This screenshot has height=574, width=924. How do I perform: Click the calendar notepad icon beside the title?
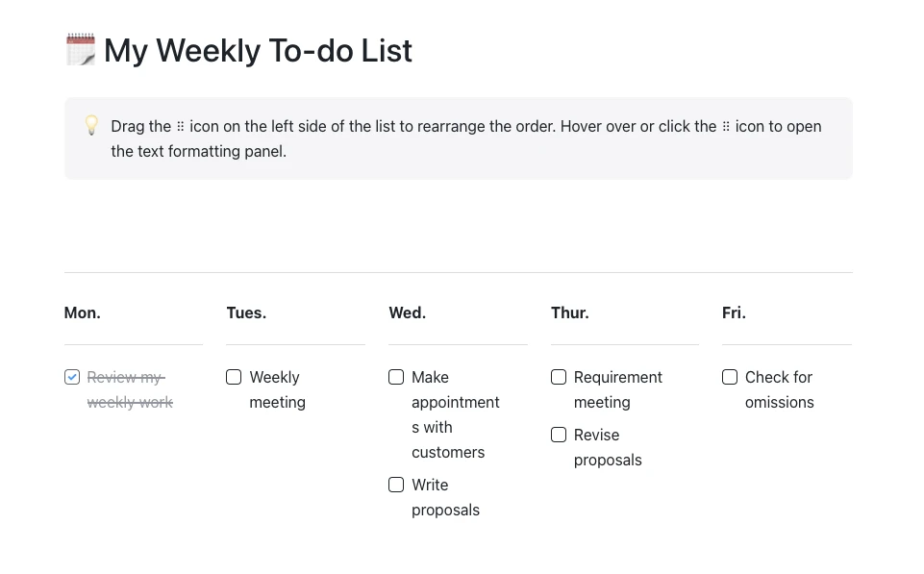click(80, 50)
